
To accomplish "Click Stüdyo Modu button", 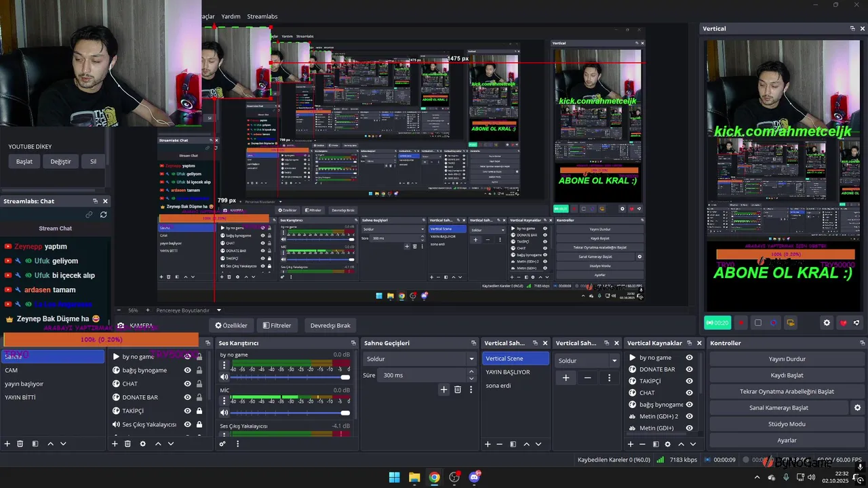I will coord(787,424).
